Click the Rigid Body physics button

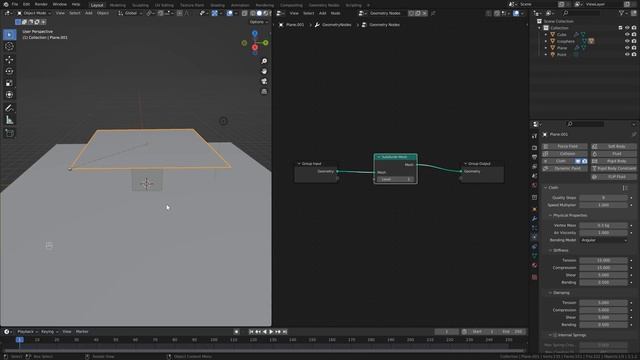614,161
